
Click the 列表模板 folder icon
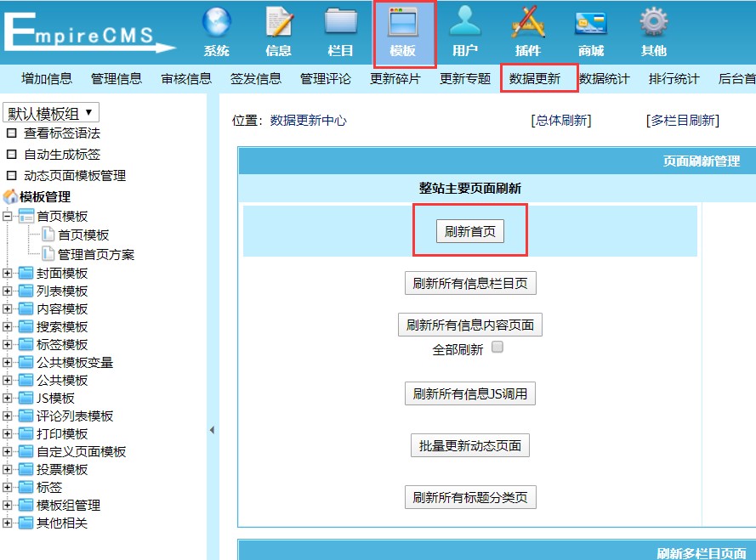coord(26,291)
